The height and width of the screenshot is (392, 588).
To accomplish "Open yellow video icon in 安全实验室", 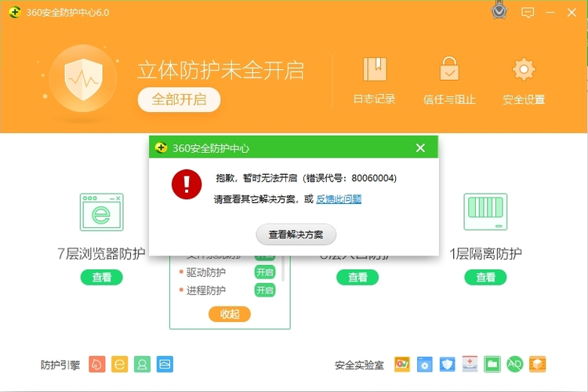I will click(402, 365).
